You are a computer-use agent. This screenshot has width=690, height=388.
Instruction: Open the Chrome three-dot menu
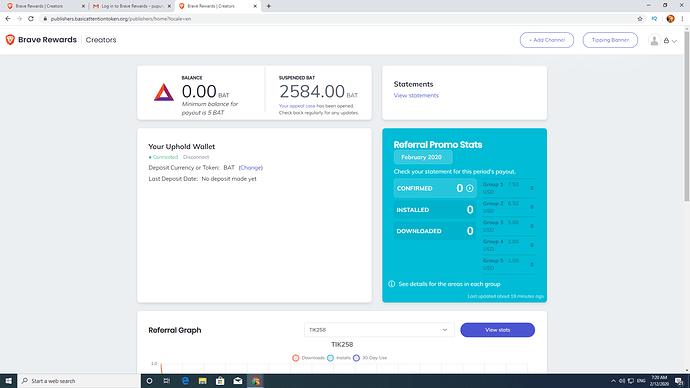click(x=683, y=19)
